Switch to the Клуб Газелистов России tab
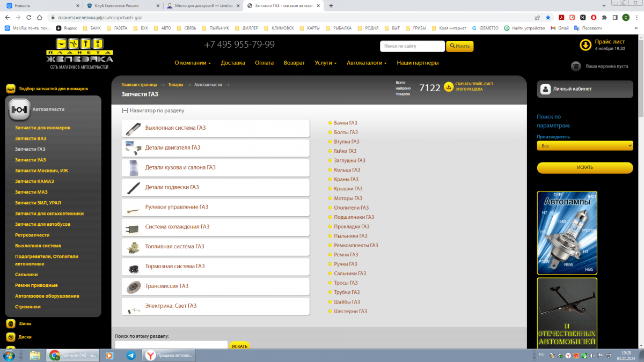Image resolution: width=644 pixels, height=362 pixels. [x=121, y=5]
